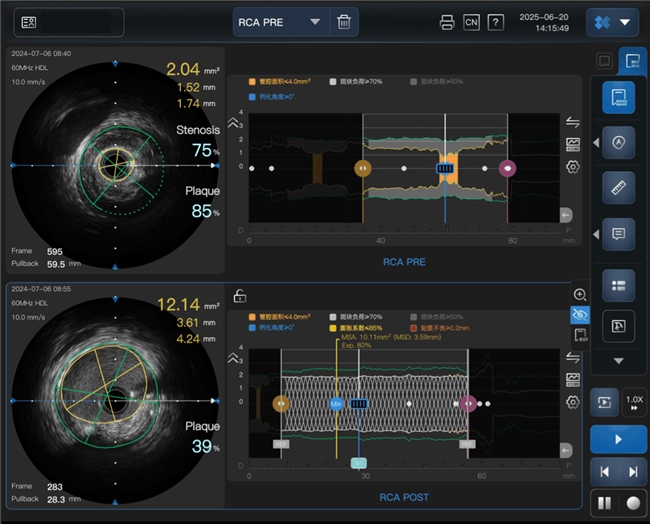Switch language using the CN button
Image resolution: width=650 pixels, height=524 pixels.
tap(471, 22)
